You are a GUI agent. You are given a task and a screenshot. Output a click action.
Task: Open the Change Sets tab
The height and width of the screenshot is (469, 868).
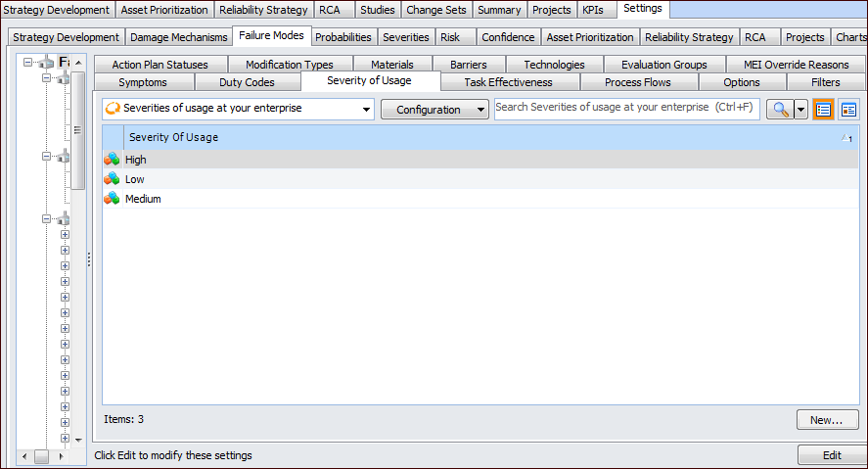coord(436,10)
